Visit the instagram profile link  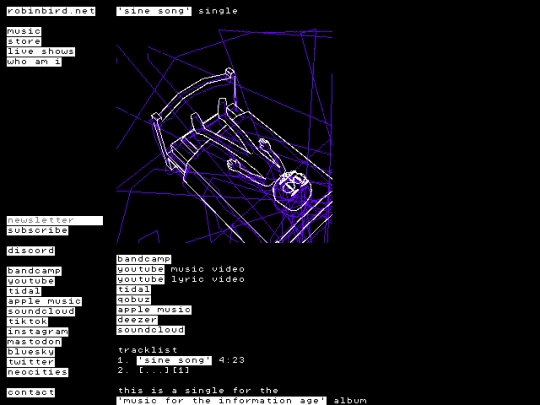38,332
